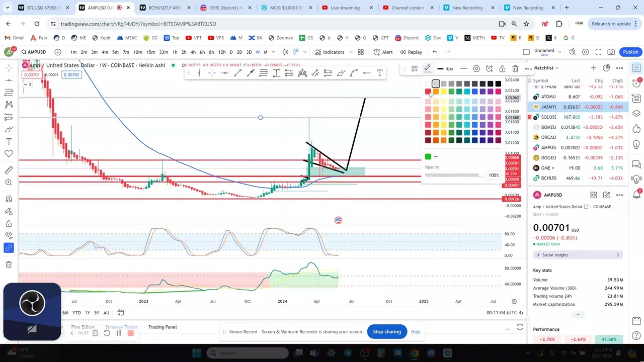Toggle hide all drawings eye icon
This screenshot has width=644, height=362.
coord(9,235)
